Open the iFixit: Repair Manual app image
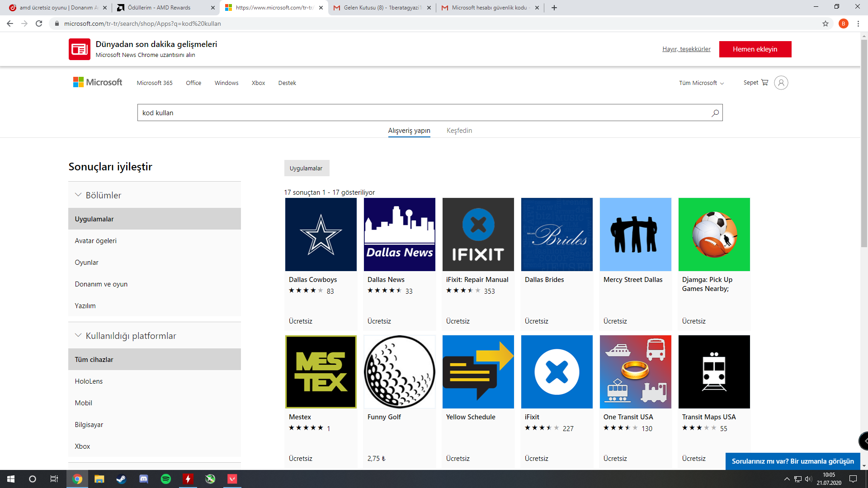868x488 pixels. [478, 235]
